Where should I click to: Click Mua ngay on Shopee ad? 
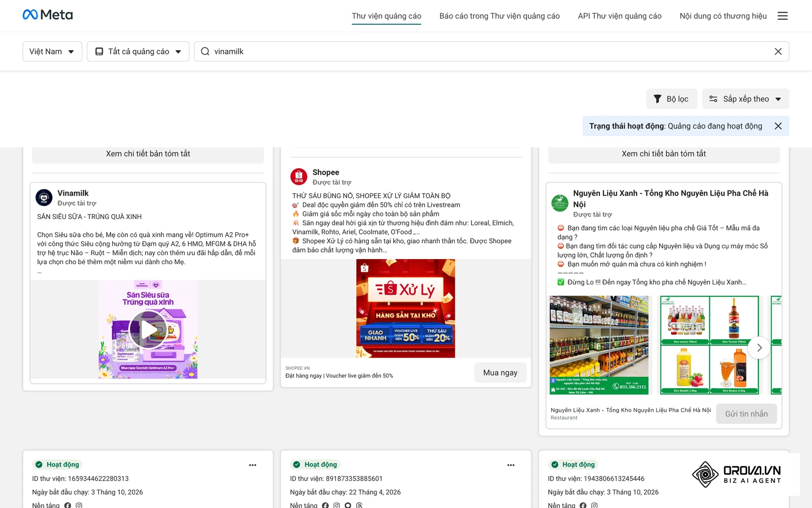coord(500,372)
